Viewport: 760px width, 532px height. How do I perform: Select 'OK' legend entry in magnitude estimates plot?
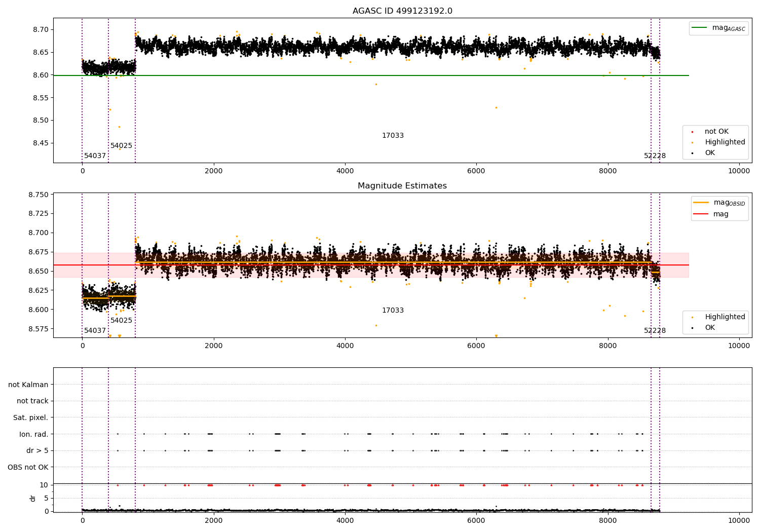point(710,328)
